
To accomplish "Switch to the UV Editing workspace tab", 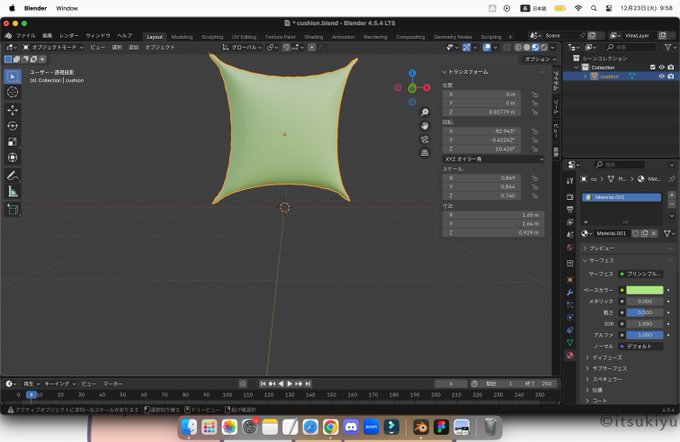I will 244,37.
